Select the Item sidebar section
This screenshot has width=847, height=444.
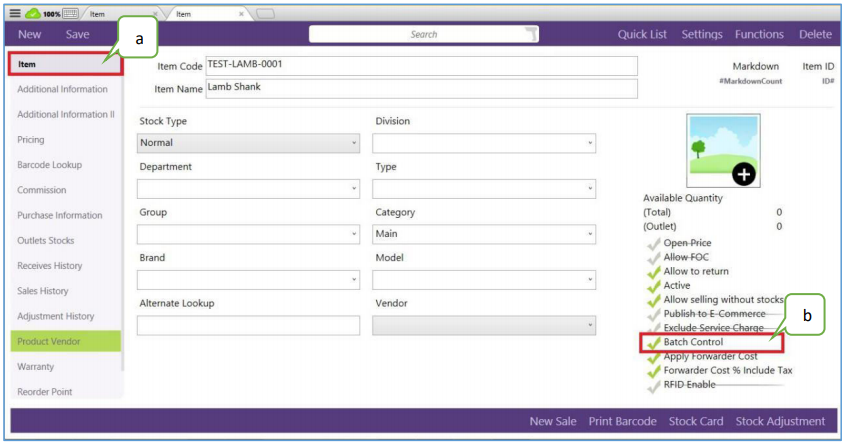65,64
